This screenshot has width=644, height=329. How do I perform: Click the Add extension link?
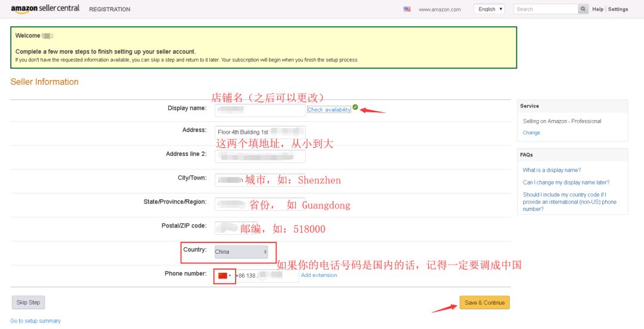319,275
